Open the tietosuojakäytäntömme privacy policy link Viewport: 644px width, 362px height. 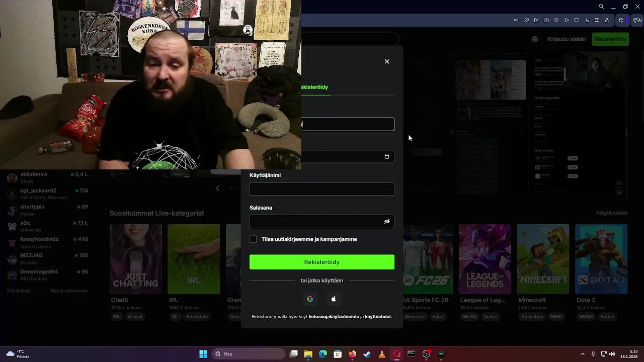(334, 317)
